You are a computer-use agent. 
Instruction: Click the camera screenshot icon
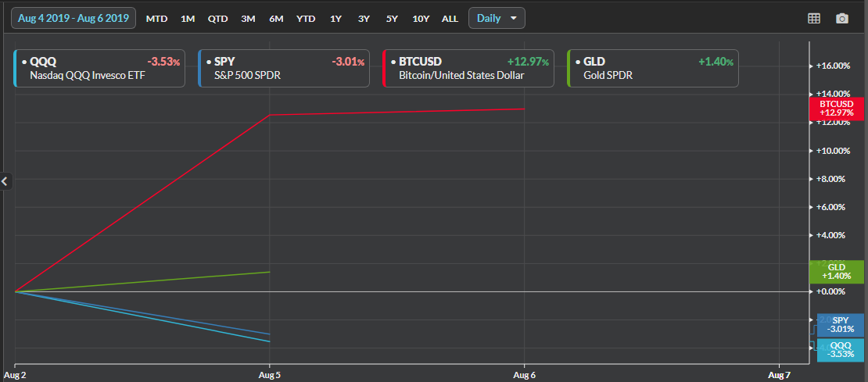click(842, 19)
